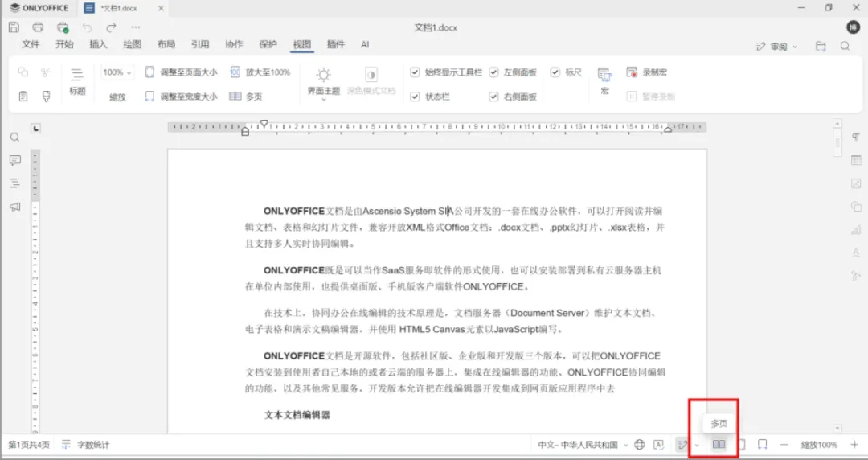Switch to the AI tab
Viewport: 868px width, 460px height.
tap(365, 44)
